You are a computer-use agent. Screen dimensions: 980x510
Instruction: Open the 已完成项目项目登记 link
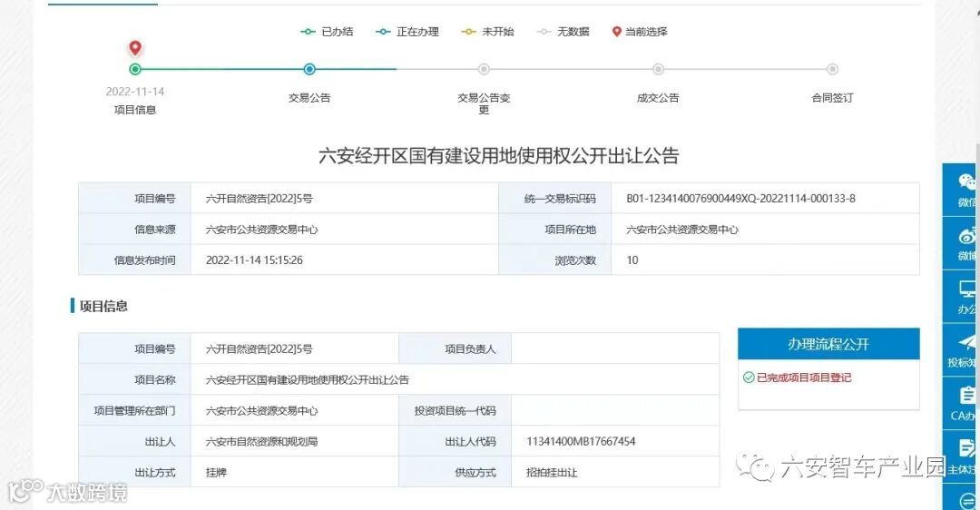click(804, 378)
